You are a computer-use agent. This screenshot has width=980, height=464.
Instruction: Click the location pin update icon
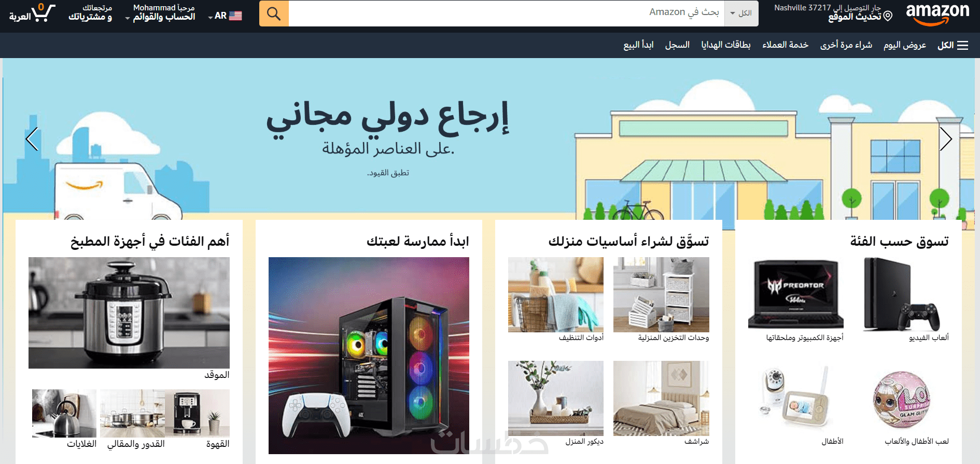tap(888, 16)
